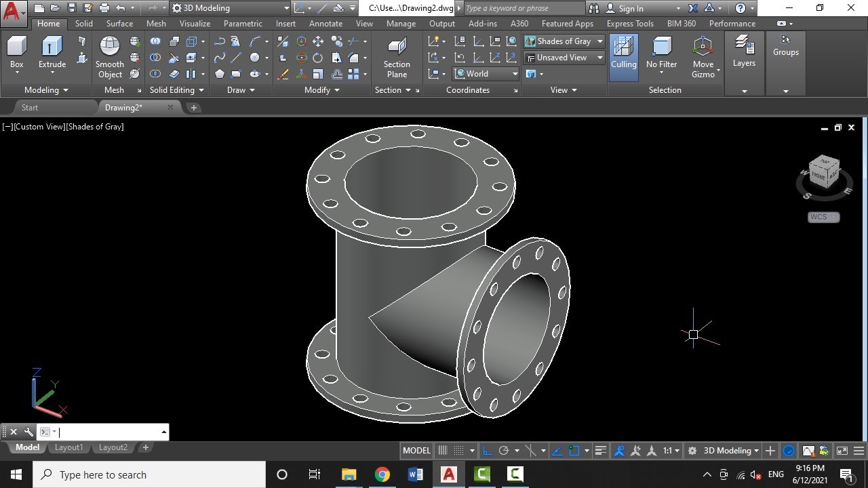Screen dimensions: 868x488
Task: Click the Section Plane tool
Action: (x=397, y=58)
